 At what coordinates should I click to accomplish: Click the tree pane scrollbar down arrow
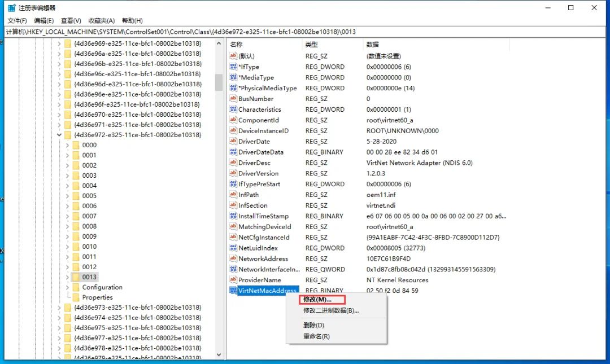(219, 354)
